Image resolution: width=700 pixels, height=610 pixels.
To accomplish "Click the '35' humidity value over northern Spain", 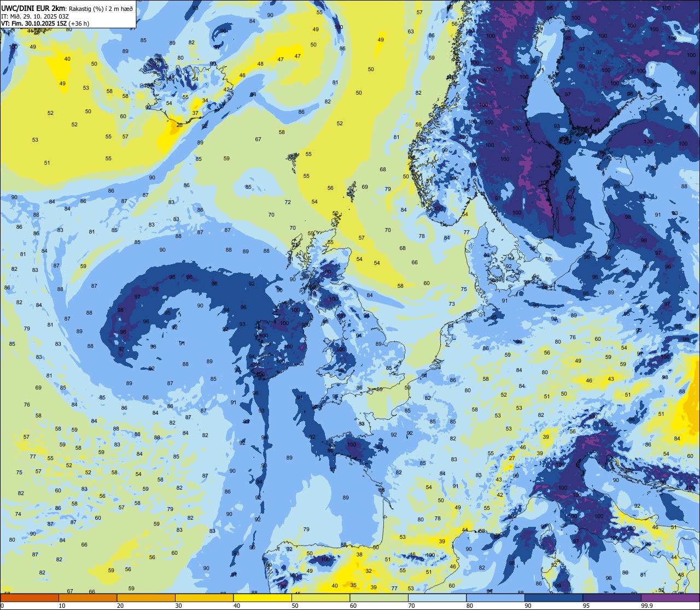I will point(353,585).
